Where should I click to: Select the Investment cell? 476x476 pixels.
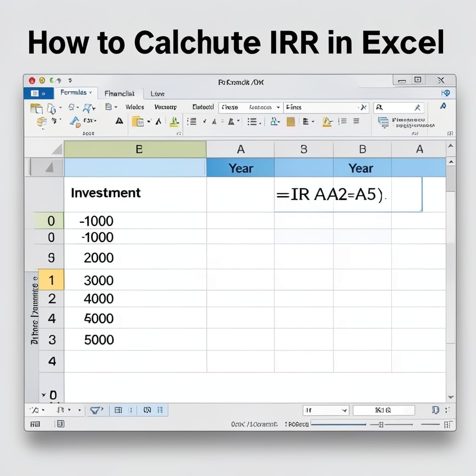(135, 194)
